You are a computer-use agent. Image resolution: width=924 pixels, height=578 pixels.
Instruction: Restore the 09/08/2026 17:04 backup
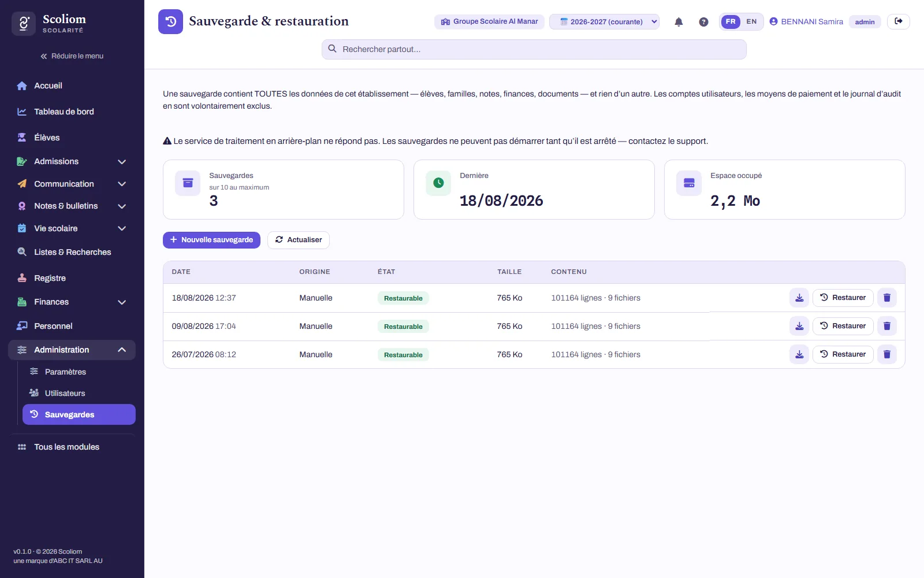tap(843, 326)
